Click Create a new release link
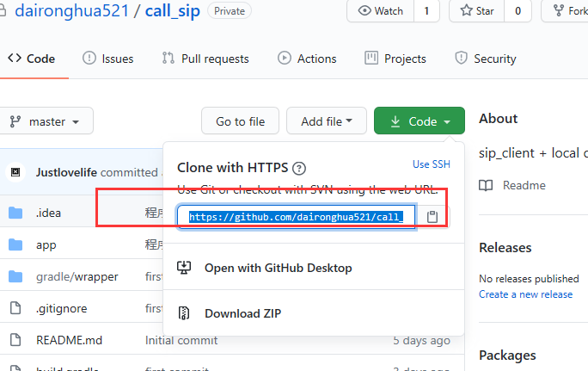 click(x=525, y=294)
